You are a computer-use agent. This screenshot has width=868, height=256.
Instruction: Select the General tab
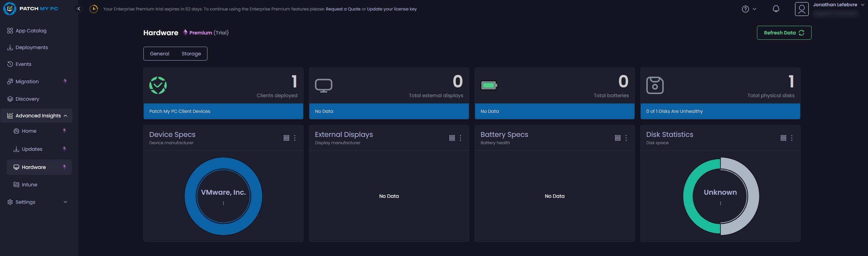tap(159, 54)
